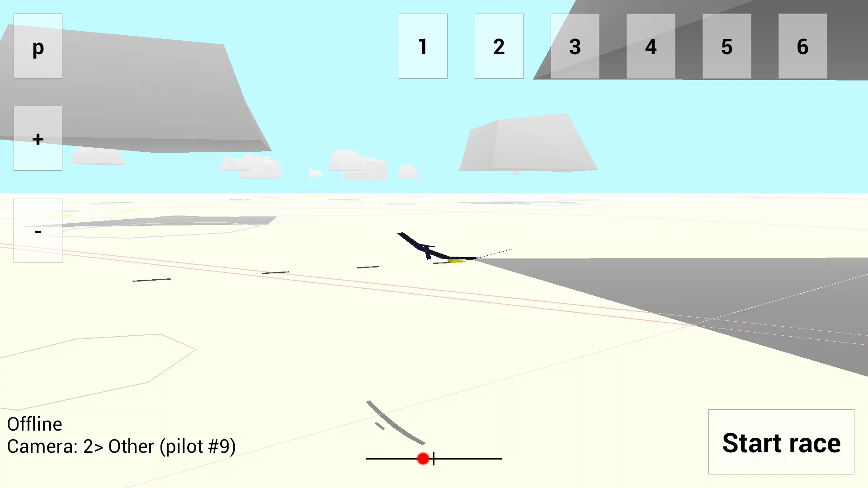Click the pause/play 'p' button

point(38,47)
